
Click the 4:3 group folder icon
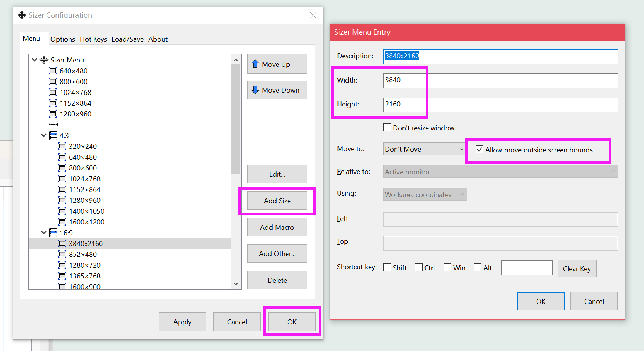[x=53, y=135]
